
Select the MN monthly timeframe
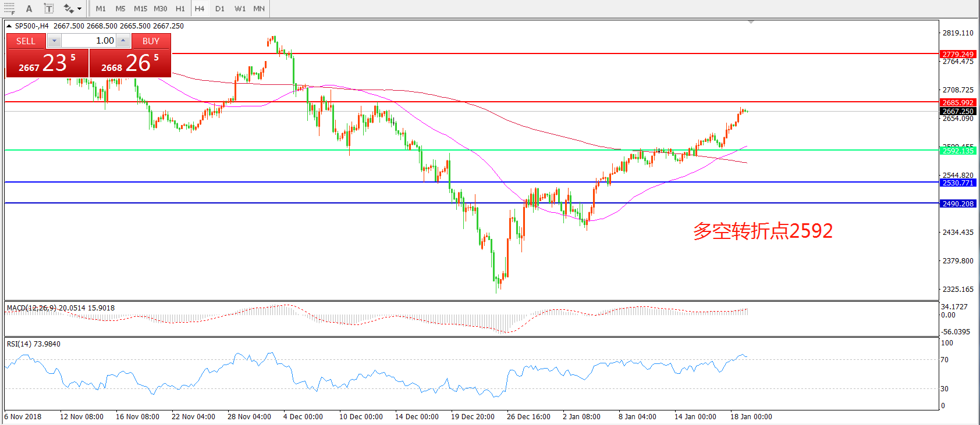click(x=259, y=9)
